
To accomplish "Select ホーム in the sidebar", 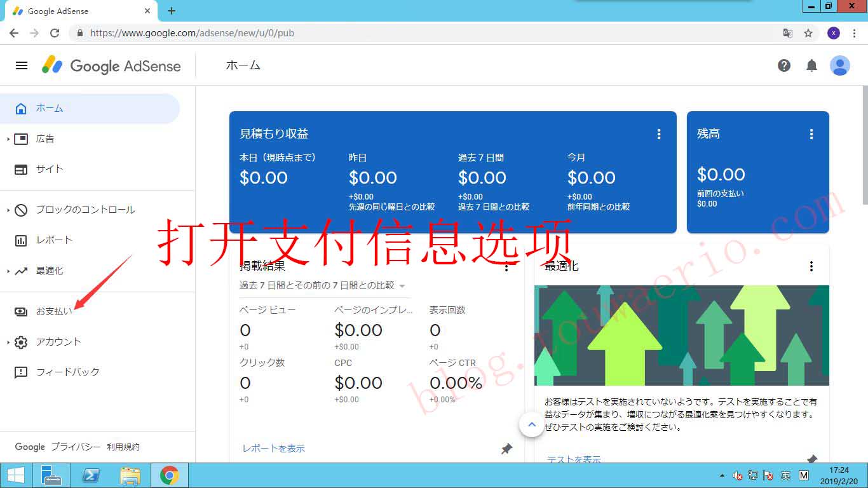I will [x=90, y=109].
